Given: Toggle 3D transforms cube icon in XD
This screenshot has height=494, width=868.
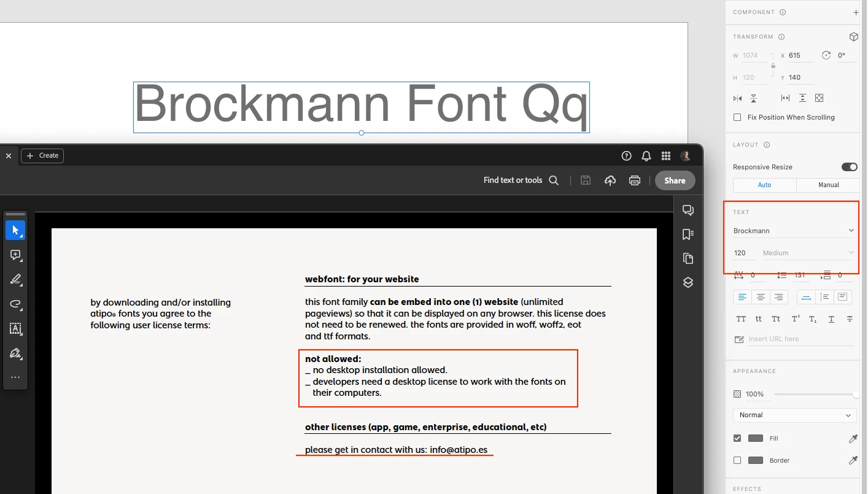Looking at the screenshot, I should 853,37.
